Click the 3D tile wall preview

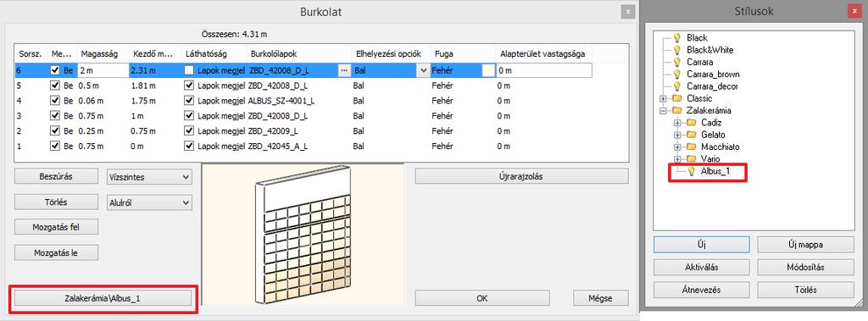pyautogui.click(x=303, y=234)
